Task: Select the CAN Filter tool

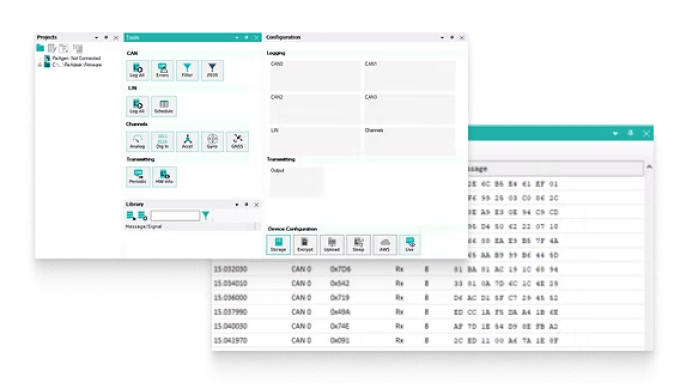Action: click(187, 70)
